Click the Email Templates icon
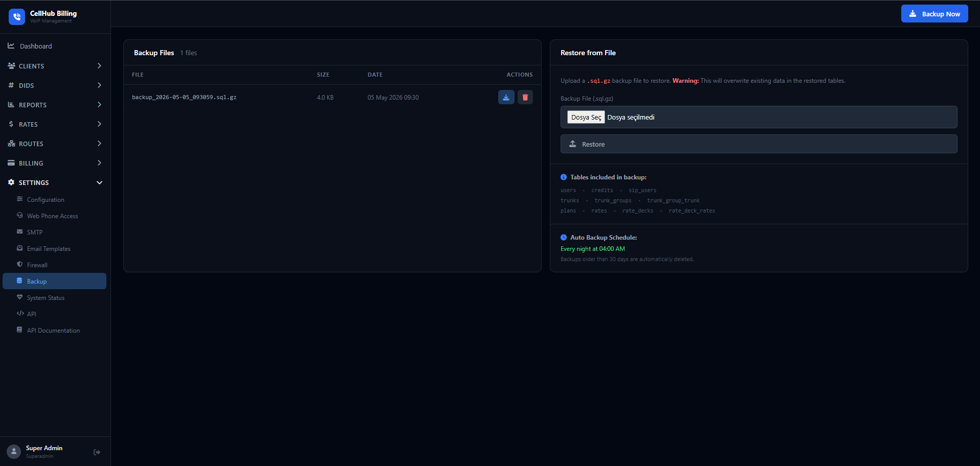Screen dimensions: 980x466 click(x=20, y=248)
